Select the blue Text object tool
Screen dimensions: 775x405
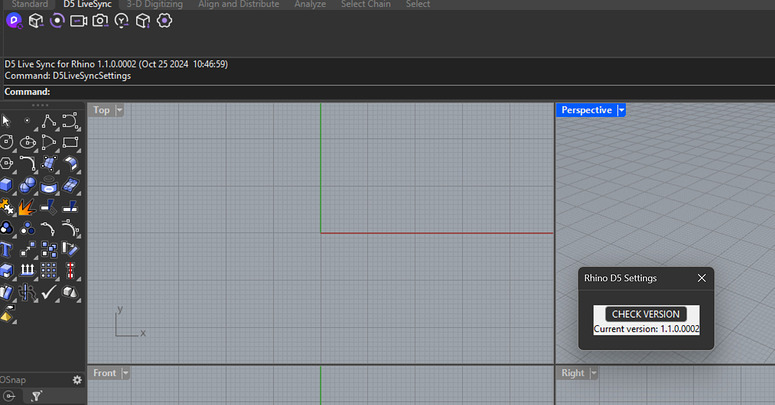click(x=6, y=249)
